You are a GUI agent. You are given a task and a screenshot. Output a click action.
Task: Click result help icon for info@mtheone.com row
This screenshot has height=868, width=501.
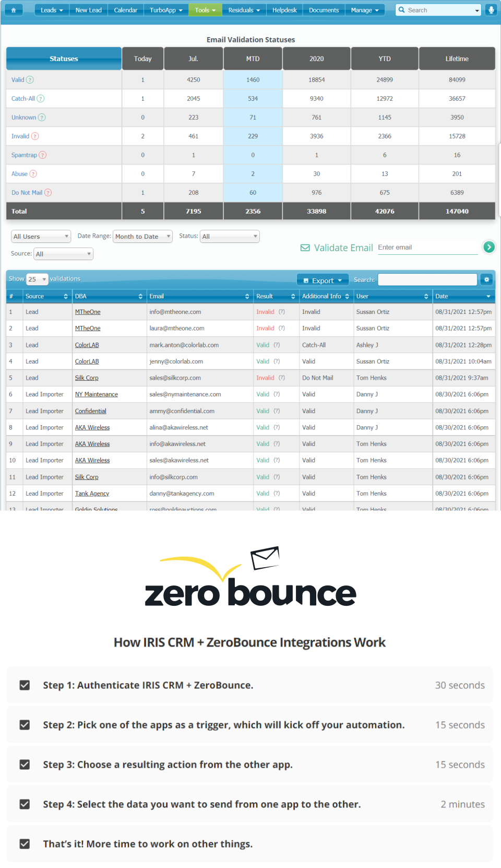[282, 312]
